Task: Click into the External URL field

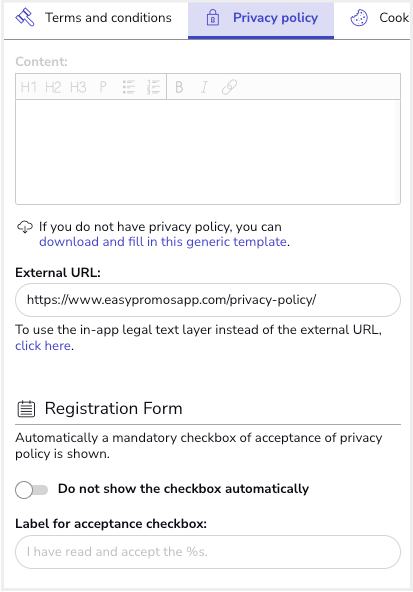Action: [x=208, y=300]
